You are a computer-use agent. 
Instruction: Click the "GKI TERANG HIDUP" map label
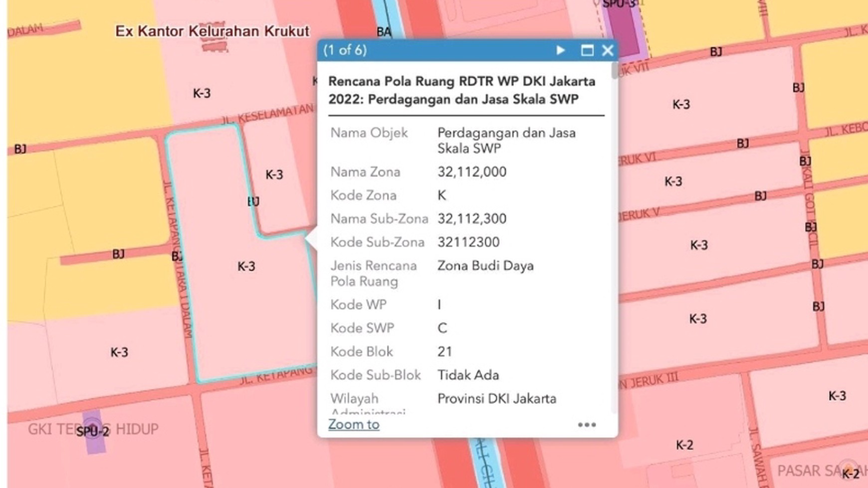pyautogui.click(x=93, y=429)
